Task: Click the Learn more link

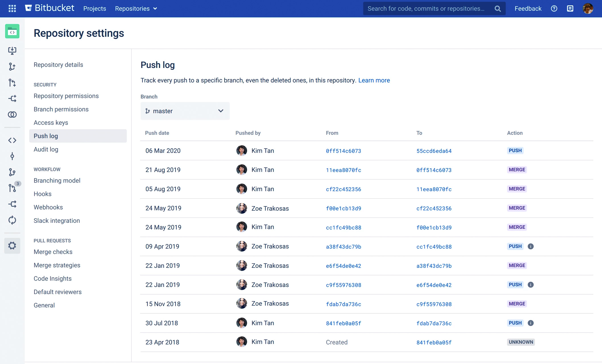Action: tap(374, 80)
